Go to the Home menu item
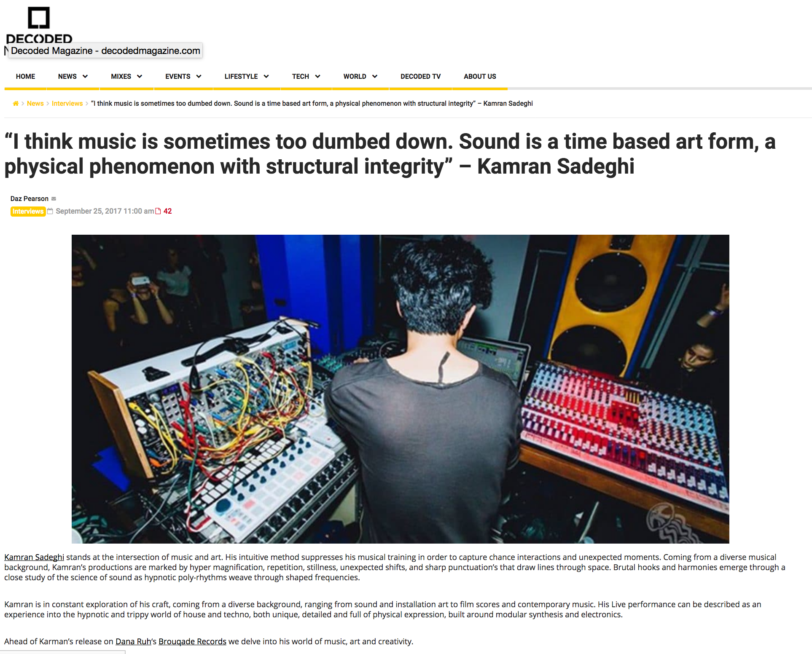The width and height of the screenshot is (812, 654). 25,77
